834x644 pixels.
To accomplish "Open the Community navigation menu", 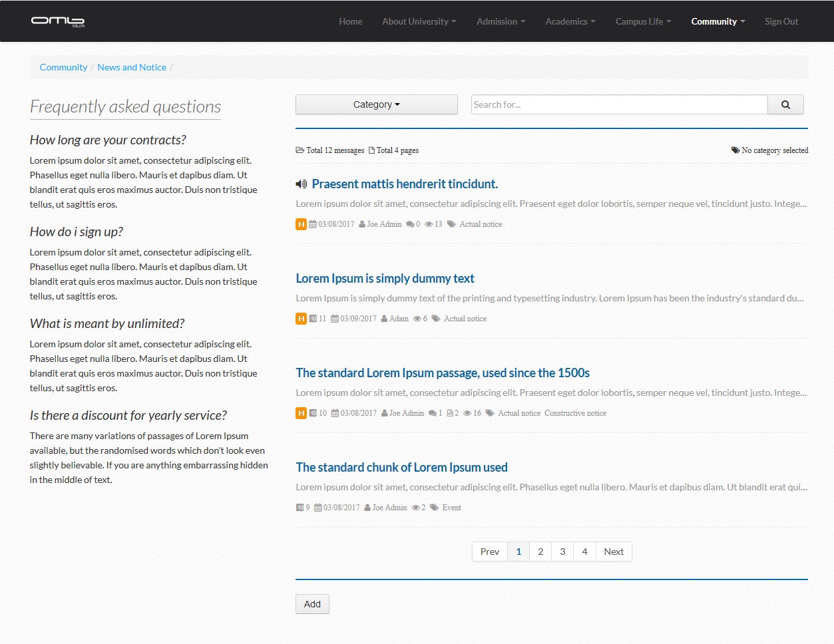I will coord(718,21).
